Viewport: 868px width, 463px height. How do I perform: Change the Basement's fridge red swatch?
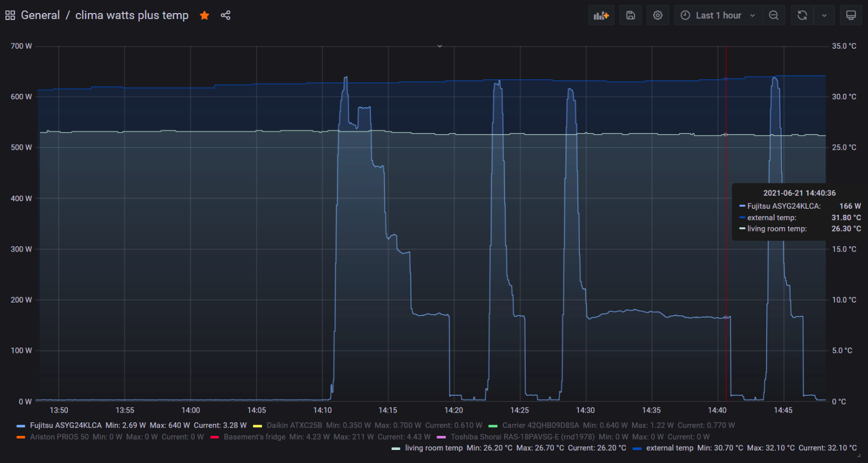pyautogui.click(x=214, y=437)
